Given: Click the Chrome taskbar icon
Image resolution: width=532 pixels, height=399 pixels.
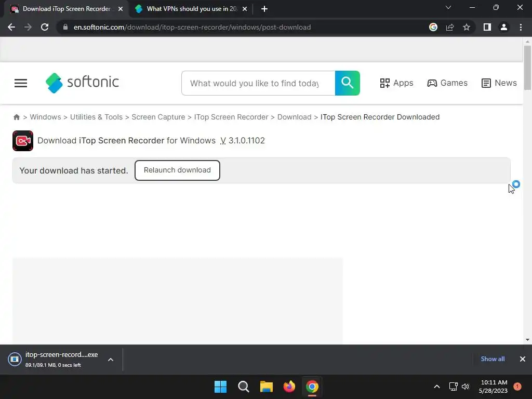Looking at the screenshot, I should click(312, 387).
